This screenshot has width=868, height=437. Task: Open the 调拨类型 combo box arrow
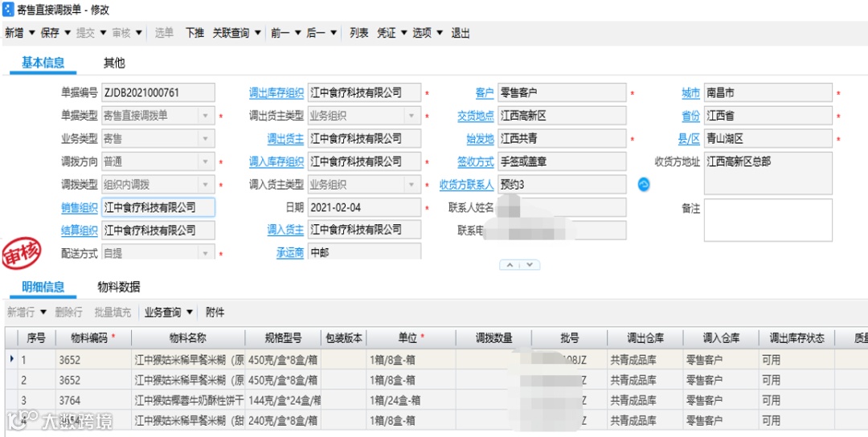coord(206,185)
